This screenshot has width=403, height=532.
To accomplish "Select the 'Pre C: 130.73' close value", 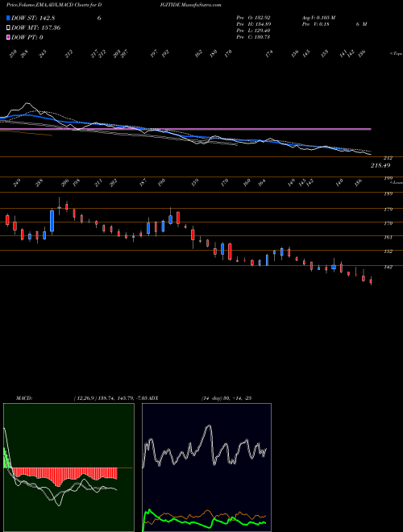I will (253, 37).
